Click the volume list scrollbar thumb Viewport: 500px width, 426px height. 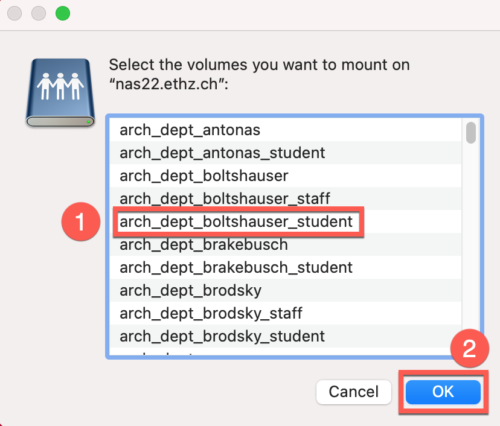(471, 133)
